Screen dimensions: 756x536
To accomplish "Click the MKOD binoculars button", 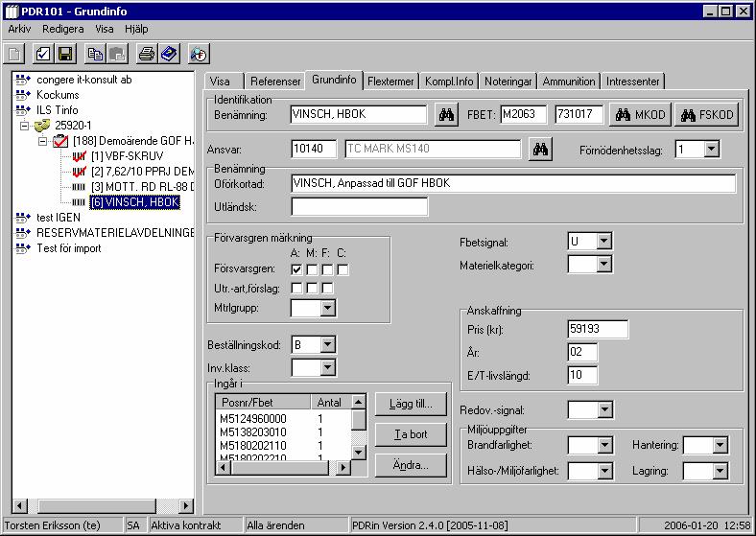I will (x=640, y=115).
